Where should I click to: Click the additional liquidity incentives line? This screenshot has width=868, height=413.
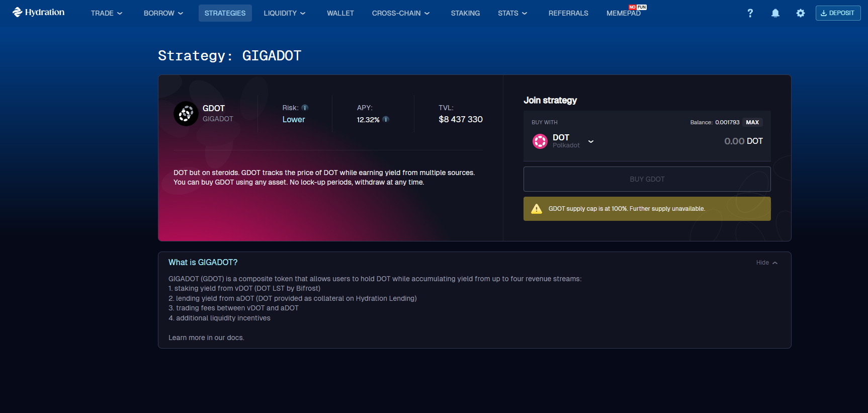[x=219, y=318]
